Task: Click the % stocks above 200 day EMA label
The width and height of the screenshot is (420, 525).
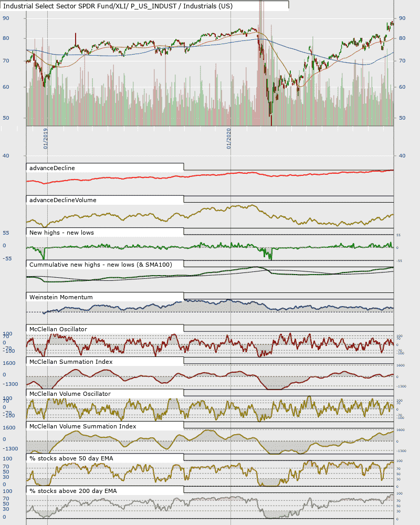Action: [x=73, y=491]
